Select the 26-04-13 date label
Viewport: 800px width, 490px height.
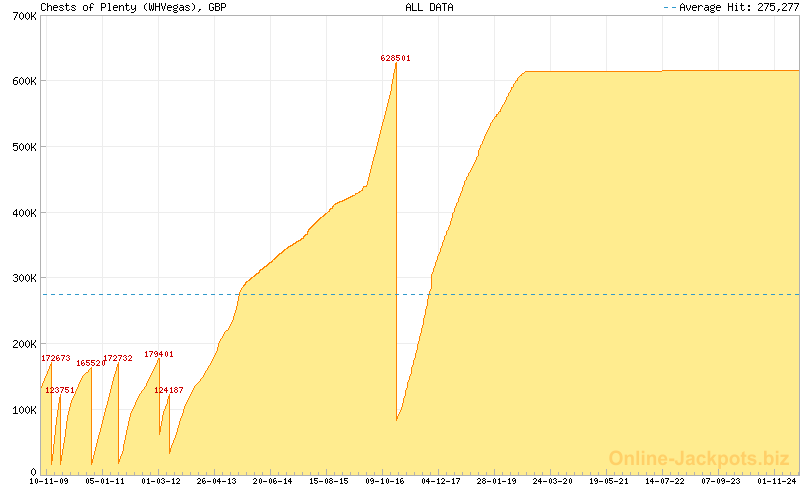(x=217, y=481)
